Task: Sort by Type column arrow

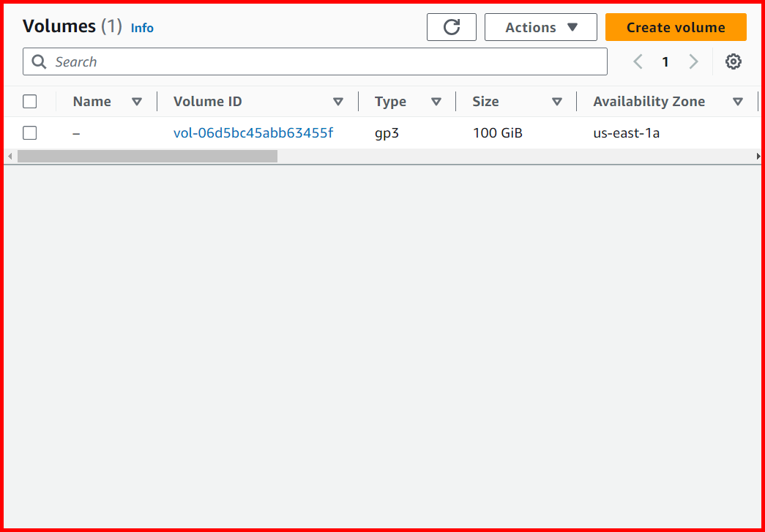Action: click(x=436, y=102)
